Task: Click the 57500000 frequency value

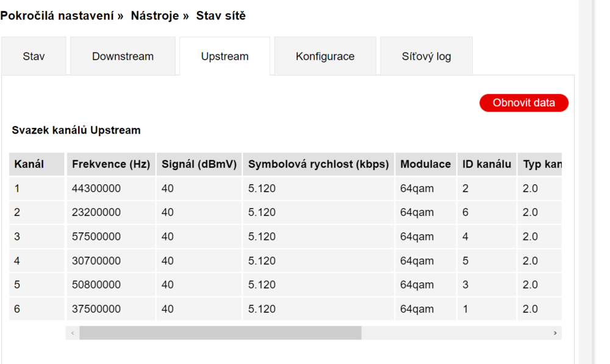Action: tap(96, 237)
